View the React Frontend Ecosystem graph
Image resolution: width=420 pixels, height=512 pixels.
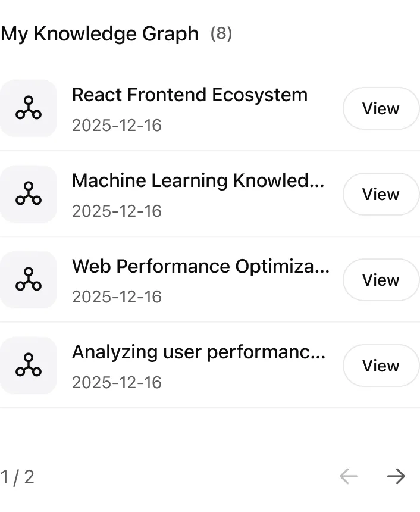click(381, 108)
